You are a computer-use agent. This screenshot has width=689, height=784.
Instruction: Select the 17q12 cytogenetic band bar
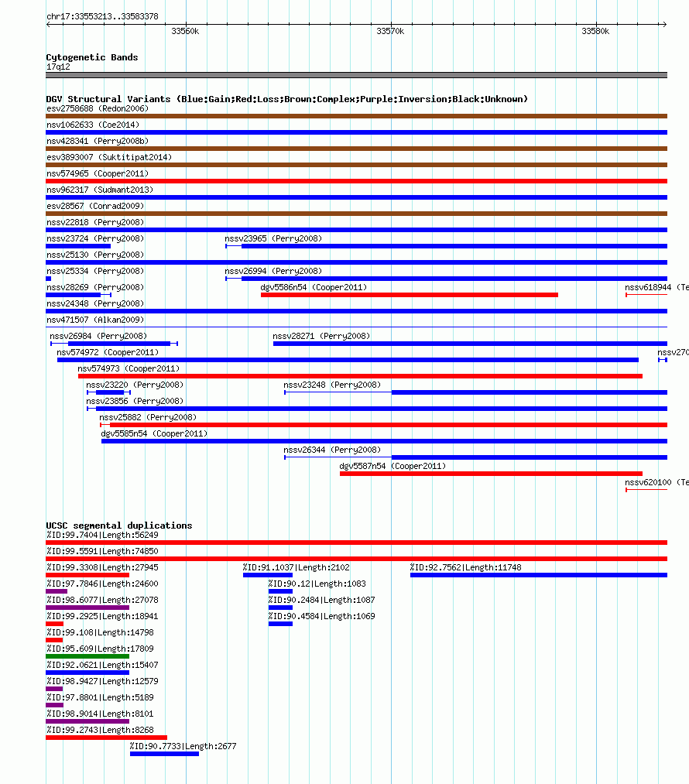tap(357, 75)
